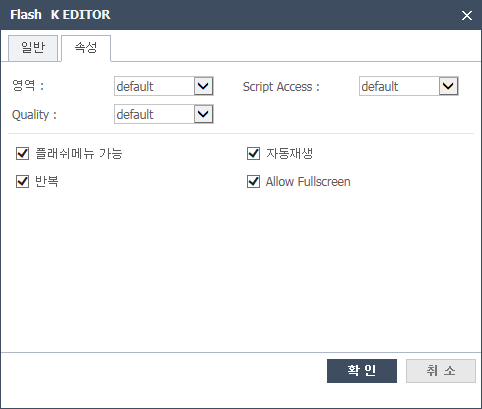
Task: Uncheck the 플래쉬메뉴 가능 checkbox
Action: coord(22,154)
